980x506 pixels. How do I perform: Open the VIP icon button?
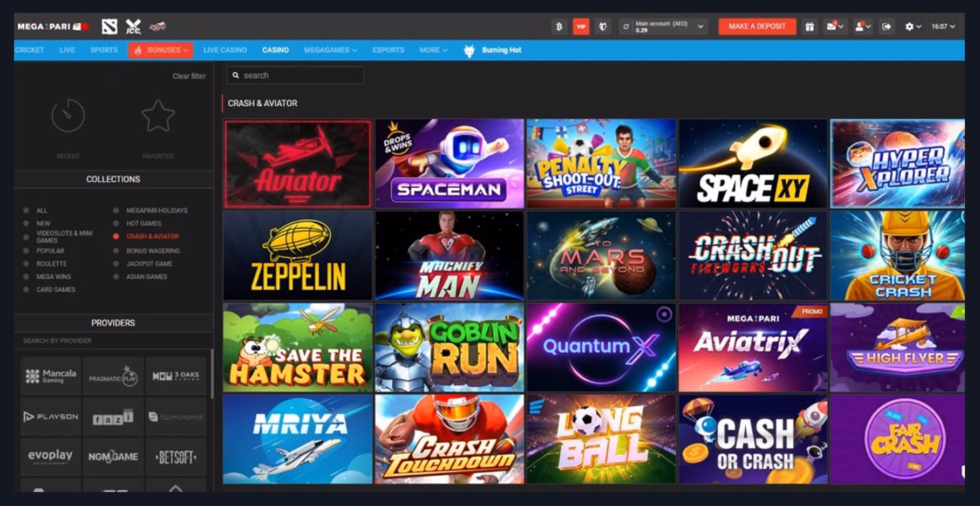(x=581, y=26)
